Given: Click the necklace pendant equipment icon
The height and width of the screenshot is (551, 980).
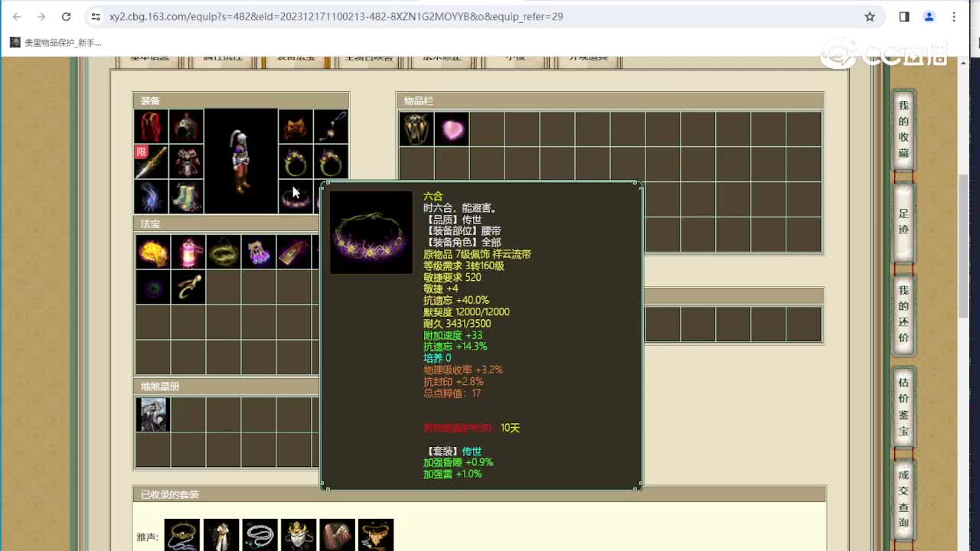Looking at the screenshot, I should (331, 126).
